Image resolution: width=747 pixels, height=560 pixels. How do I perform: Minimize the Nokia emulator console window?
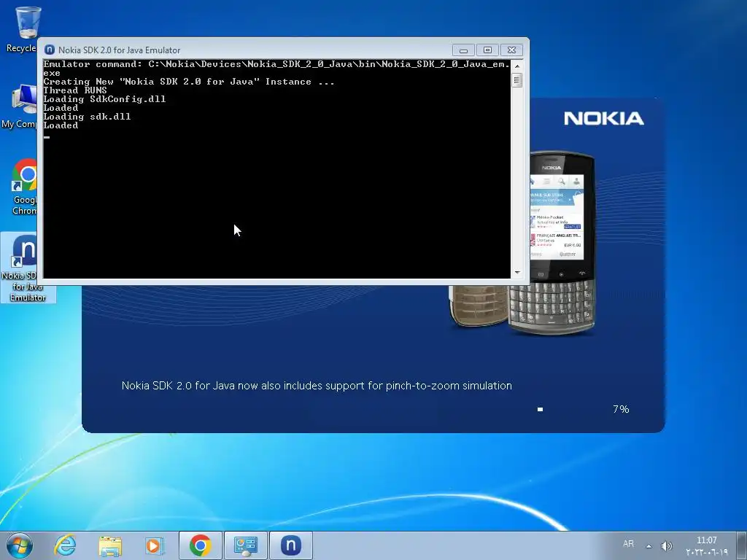tap(463, 50)
